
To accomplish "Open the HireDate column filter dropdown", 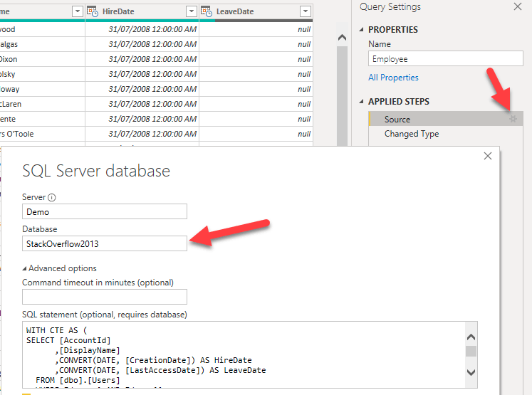I will click(x=191, y=11).
